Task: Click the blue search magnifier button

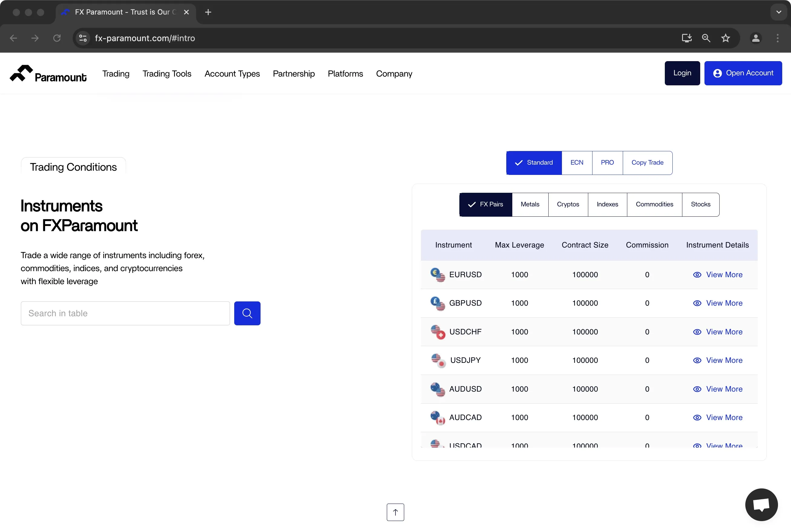Action: (x=247, y=313)
